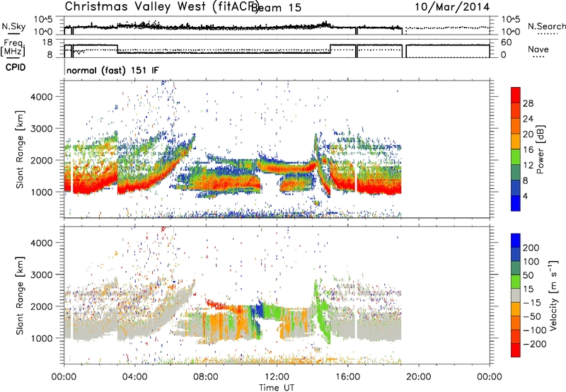Pick the red bottom segment of the velocity colorbar

tap(516, 350)
